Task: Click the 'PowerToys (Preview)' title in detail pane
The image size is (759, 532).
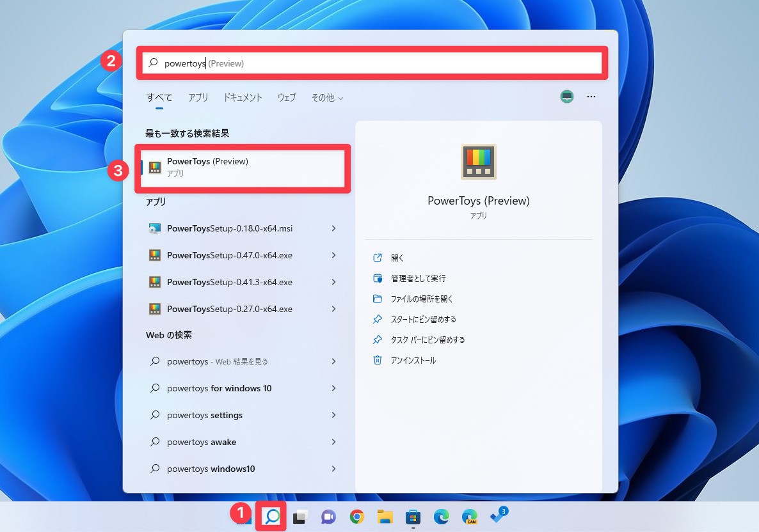Action: pos(478,201)
